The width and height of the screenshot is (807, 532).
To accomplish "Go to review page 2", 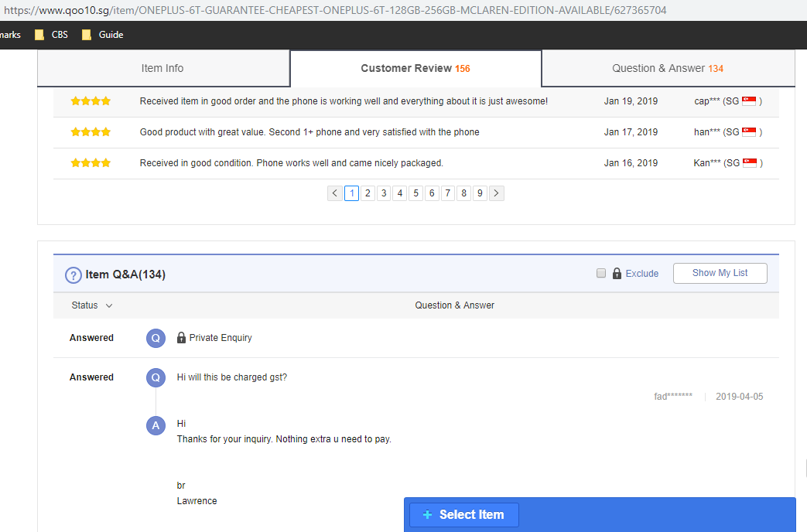I will click(x=368, y=193).
